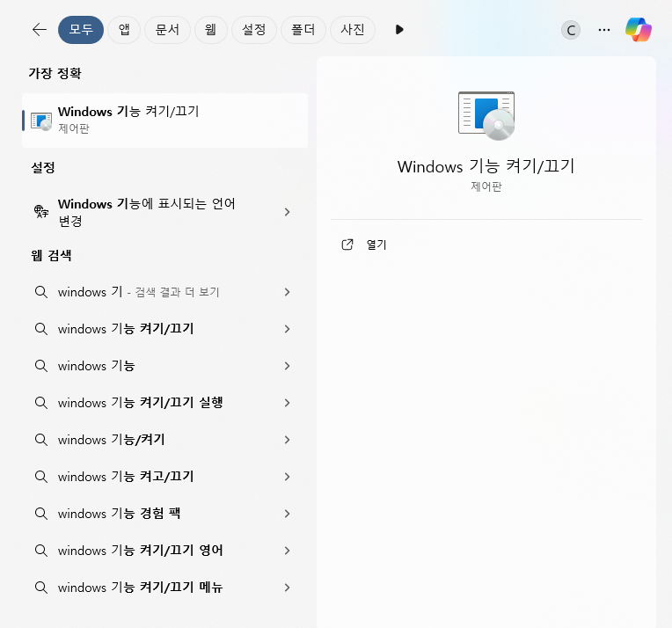Expand chevron for 'windows 기능 켜기/끄기 영어'

click(287, 550)
